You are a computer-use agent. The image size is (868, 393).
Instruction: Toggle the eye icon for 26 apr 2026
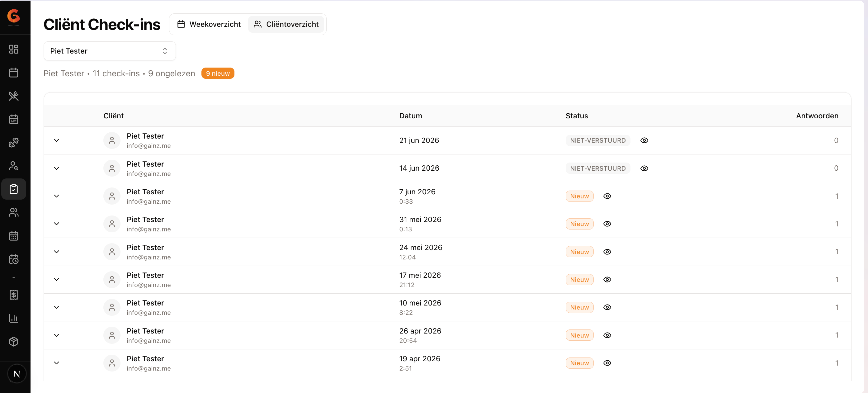coord(607,335)
